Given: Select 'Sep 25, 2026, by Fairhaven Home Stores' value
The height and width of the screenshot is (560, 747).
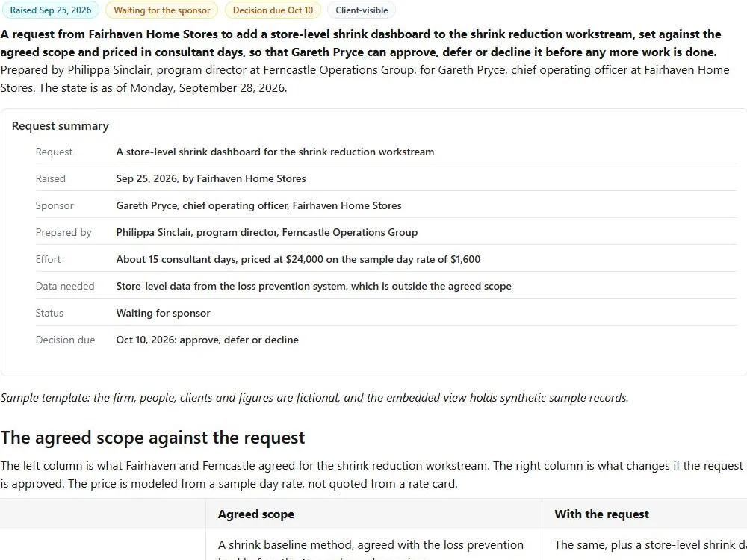Looking at the screenshot, I should coord(211,178).
